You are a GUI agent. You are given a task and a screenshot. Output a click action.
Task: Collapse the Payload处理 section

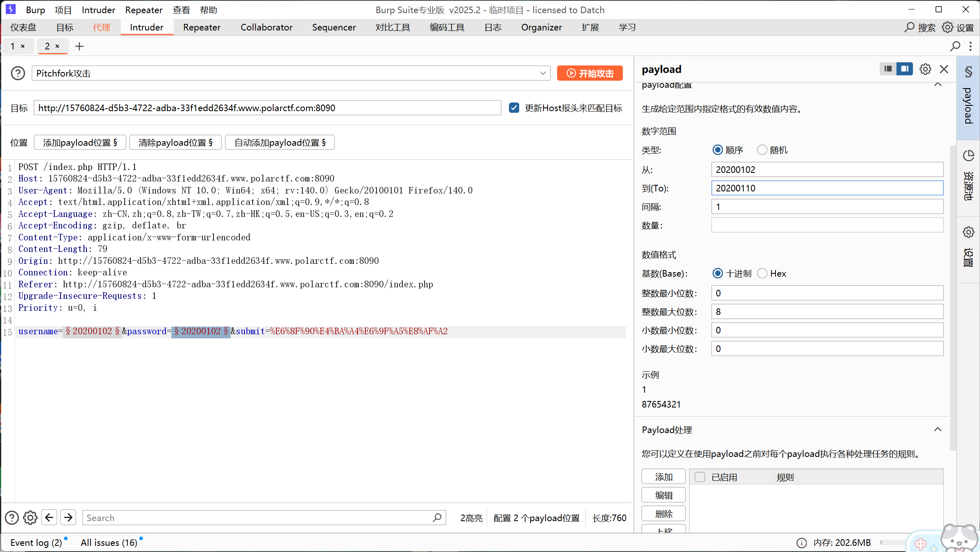pos(938,429)
